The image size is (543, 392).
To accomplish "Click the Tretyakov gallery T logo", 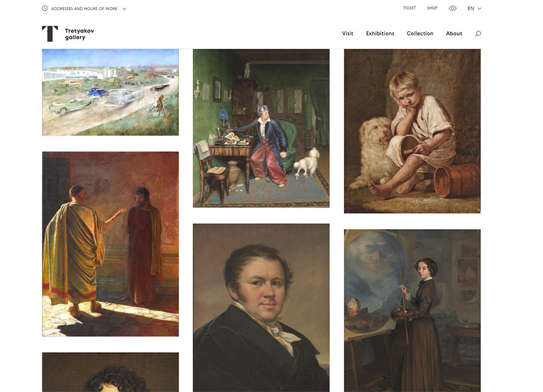I will 50,34.
